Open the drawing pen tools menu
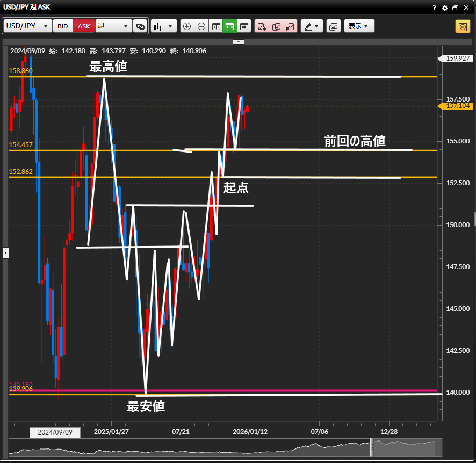The height and width of the screenshot is (463, 476). point(311,26)
